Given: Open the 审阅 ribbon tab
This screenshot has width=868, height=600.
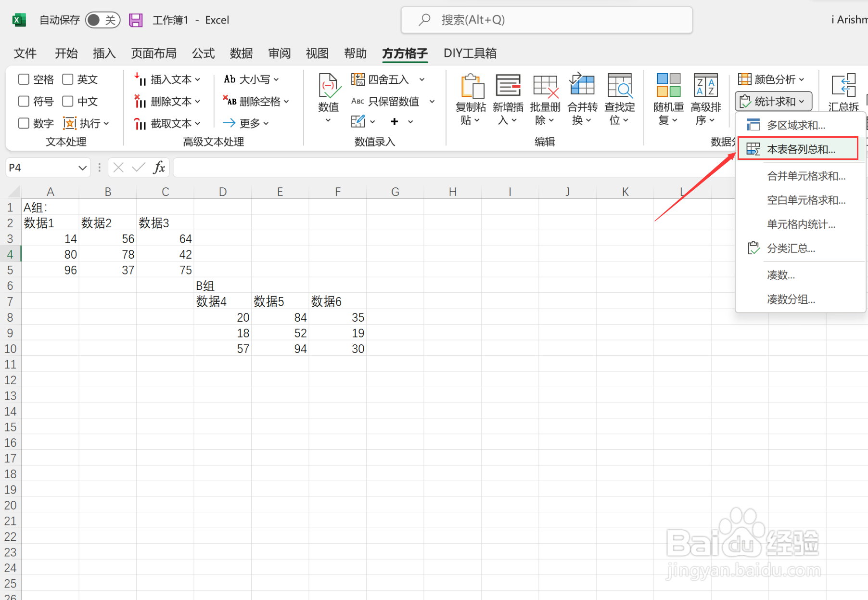Looking at the screenshot, I should (279, 53).
